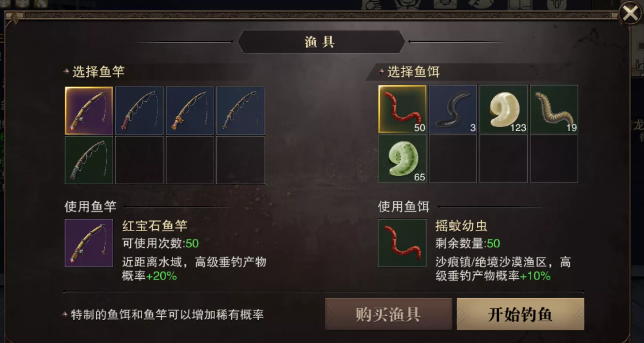The height and width of the screenshot is (343, 644).
Task: Choose the second fishing rod with pink handle
Action: tap(139, 111)
